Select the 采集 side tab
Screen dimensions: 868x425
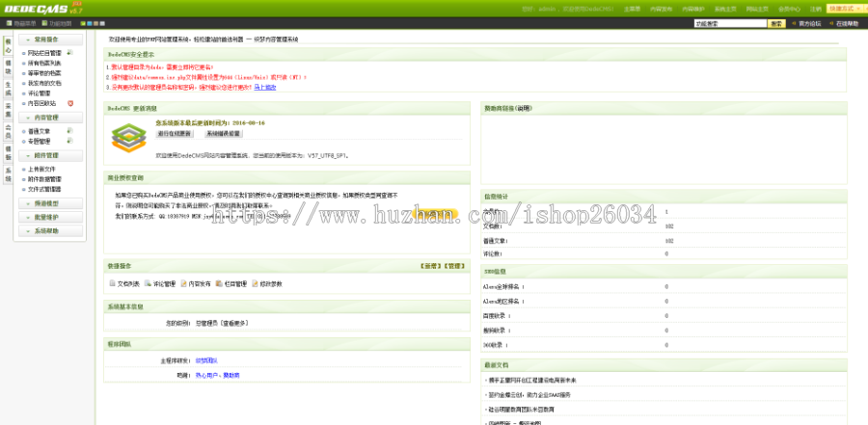8,110
